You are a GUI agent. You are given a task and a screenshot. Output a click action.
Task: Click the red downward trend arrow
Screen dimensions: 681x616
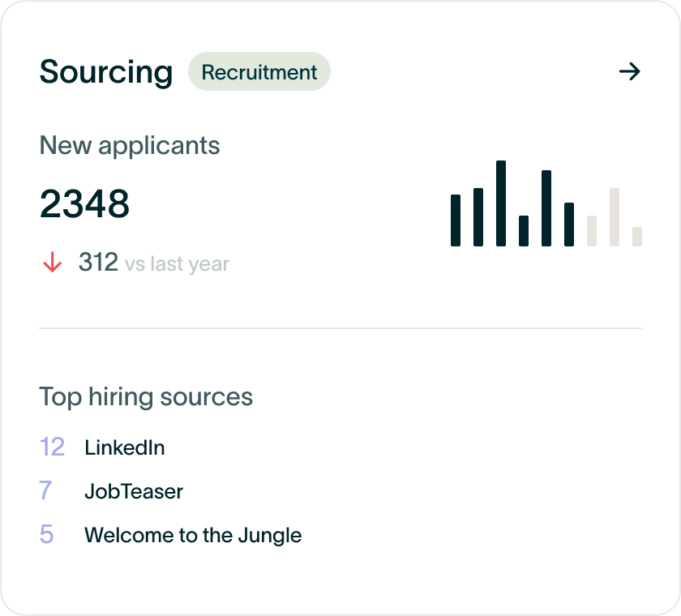(x=52, y=263)
